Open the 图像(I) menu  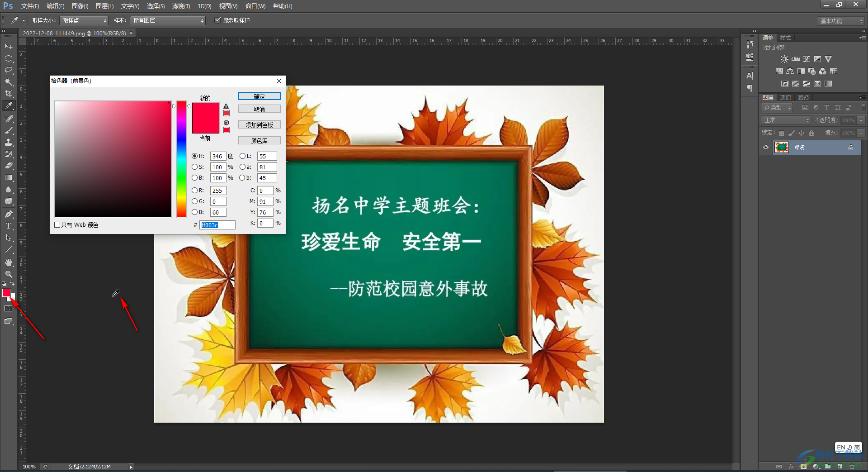pos(80,6)
